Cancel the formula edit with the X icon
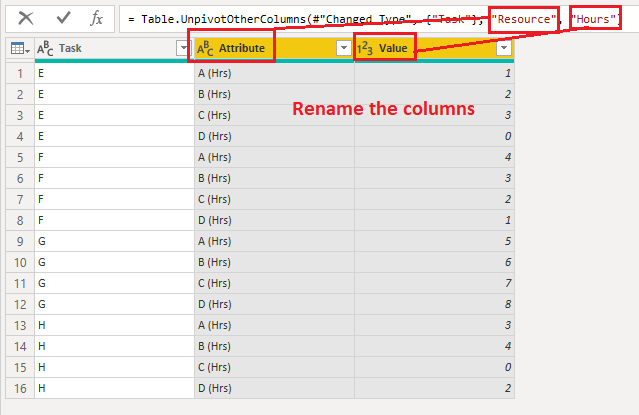The width and height of the screenshot is (639, 415). point(26,18)
